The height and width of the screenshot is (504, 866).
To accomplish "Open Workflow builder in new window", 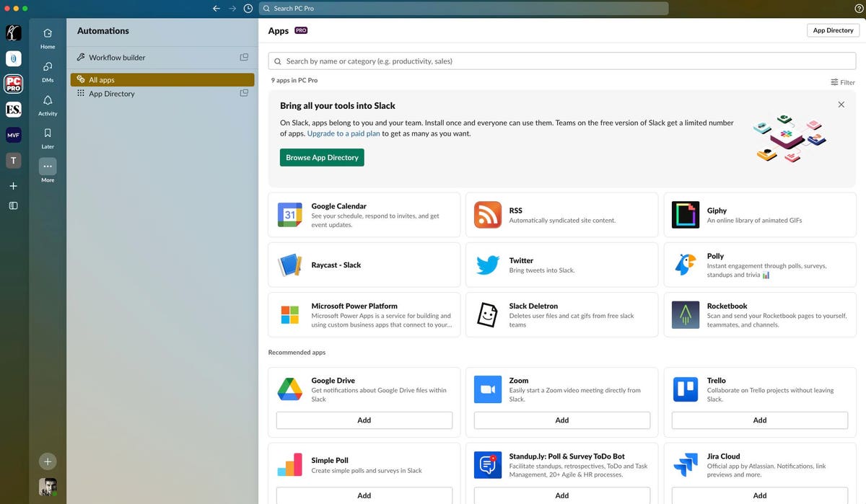I will click(244, 58).
